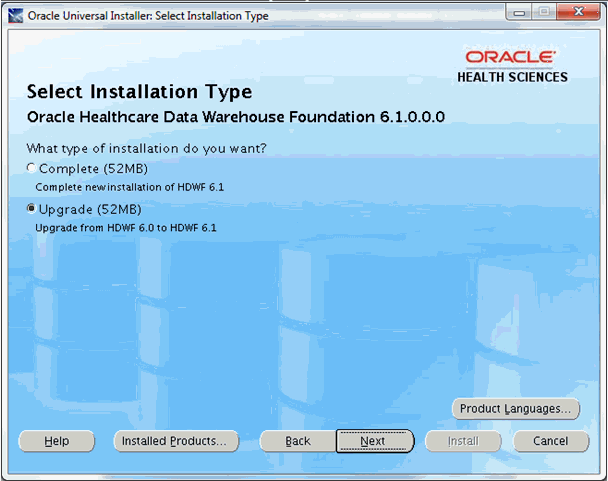Click the disabled Install button
The width and height of the screenshot is (608, 481).
click(463, 441)
